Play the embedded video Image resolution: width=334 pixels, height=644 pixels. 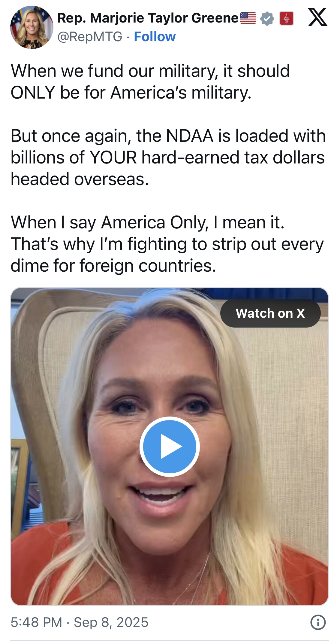point(170,447)
